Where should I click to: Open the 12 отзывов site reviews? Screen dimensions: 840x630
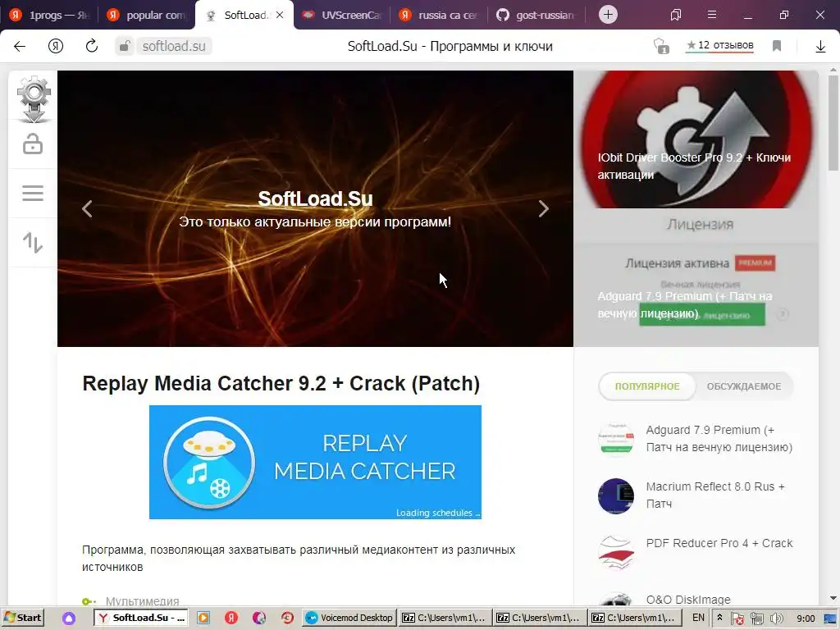[720, 46]
